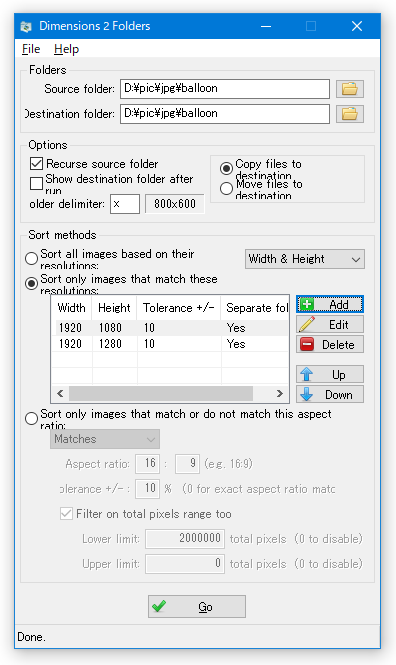Open the Width & Height dropdown

[305, 259]
